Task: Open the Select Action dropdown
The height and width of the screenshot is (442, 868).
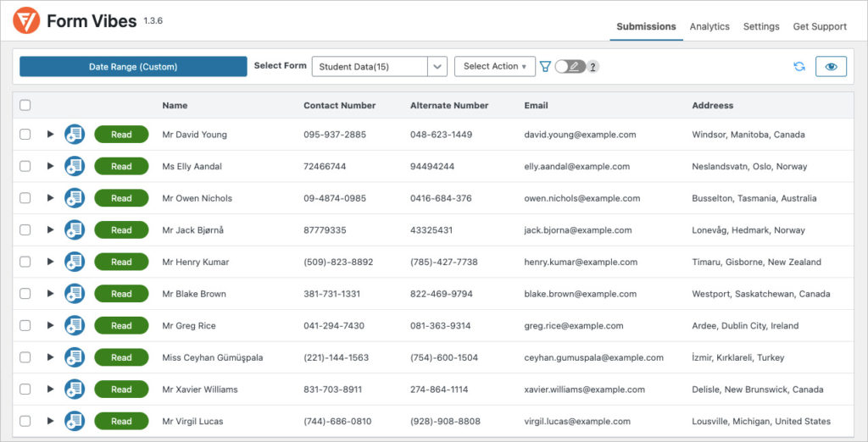Action: coord(494,67)
